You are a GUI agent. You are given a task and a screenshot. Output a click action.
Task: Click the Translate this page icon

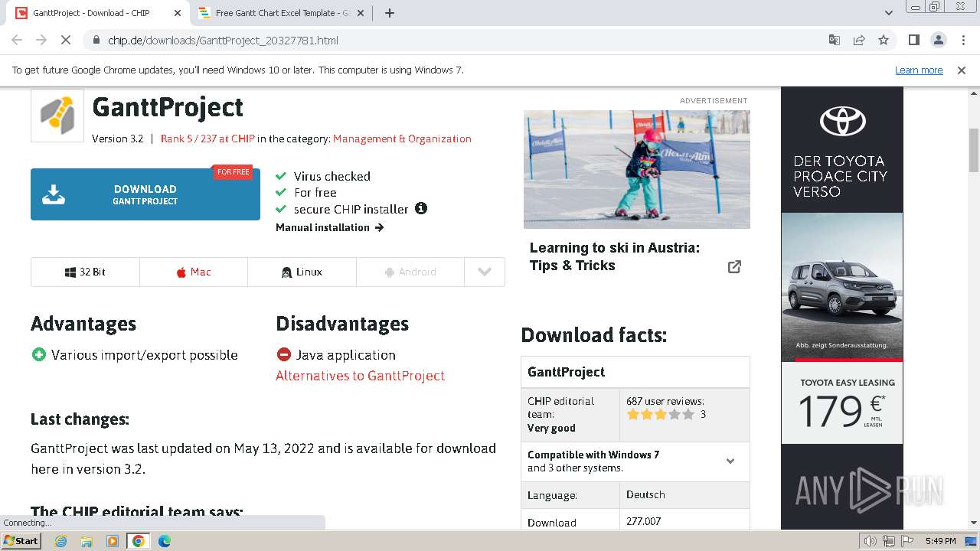tap(835, 40)
